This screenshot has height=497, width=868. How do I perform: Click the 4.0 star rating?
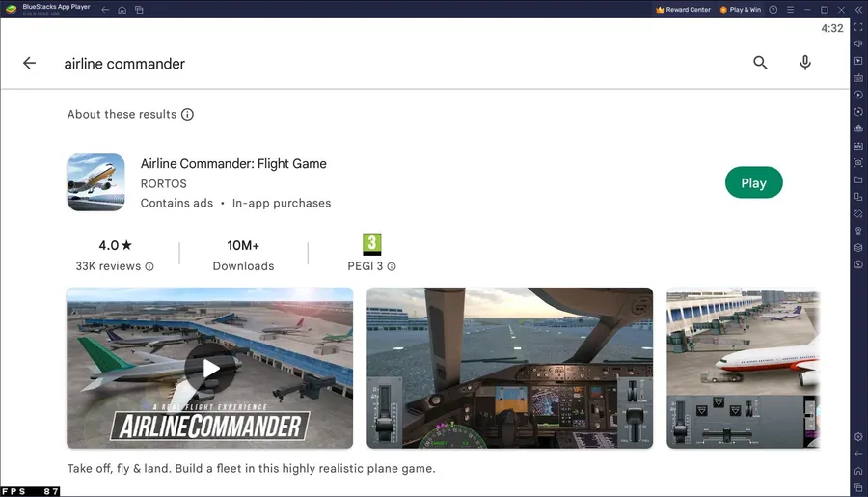[x=115, y=245]
